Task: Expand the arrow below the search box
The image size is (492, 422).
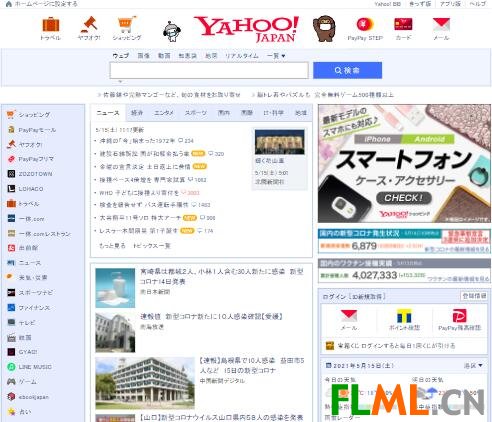Action: click(120, 81)
